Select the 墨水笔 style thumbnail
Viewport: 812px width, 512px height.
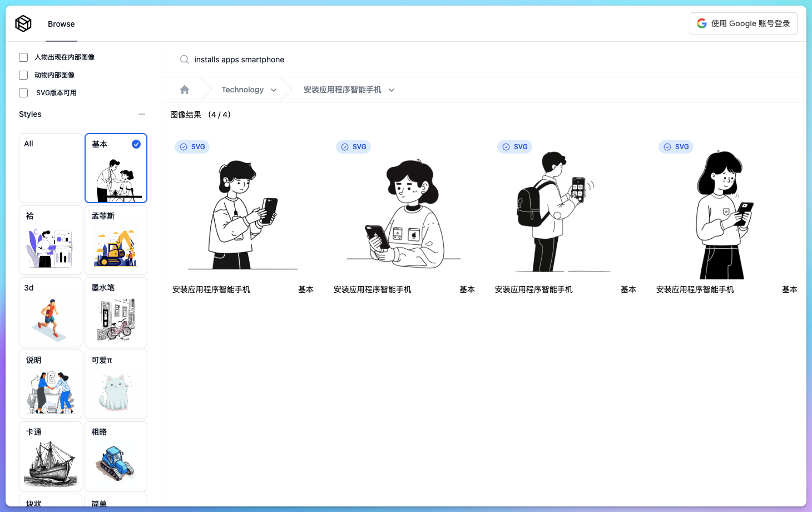point(116,312)
